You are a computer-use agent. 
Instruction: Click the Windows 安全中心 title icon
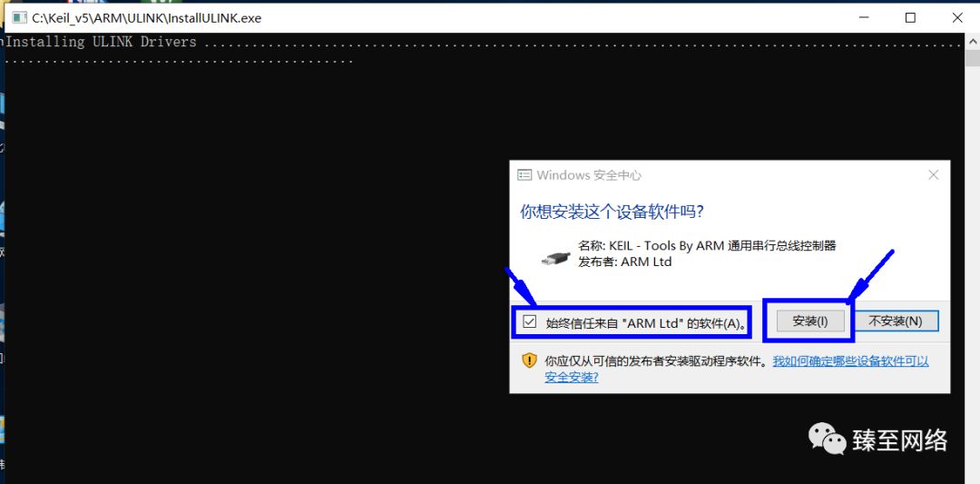(524, 175)
